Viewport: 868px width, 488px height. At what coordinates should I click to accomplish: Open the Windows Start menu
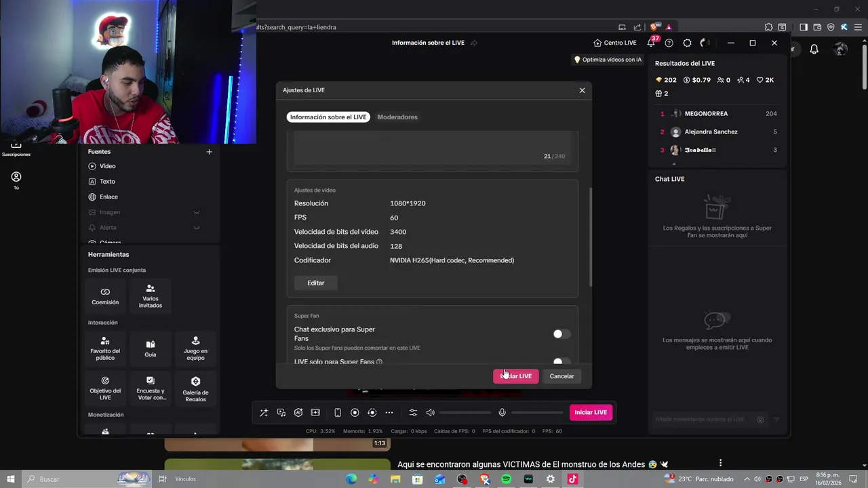(11, 479)
